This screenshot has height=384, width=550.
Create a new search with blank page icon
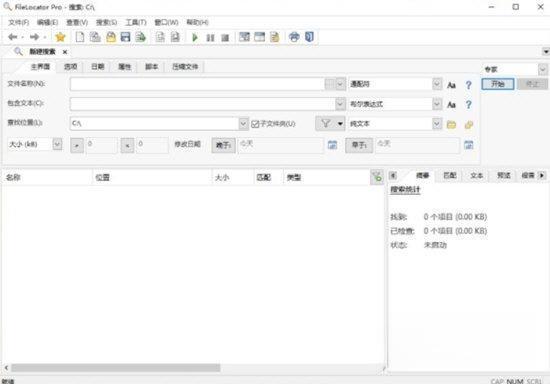coord(80,37)
